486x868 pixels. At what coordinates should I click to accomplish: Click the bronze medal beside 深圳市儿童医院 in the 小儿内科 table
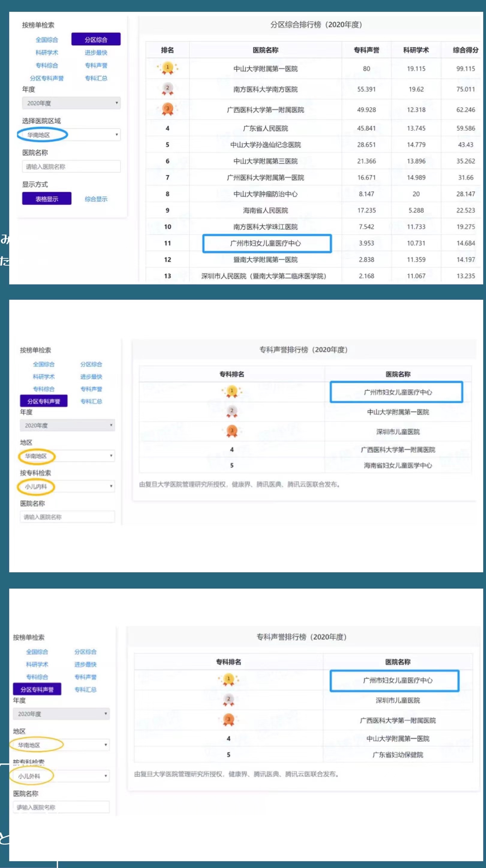click(231, 431)
